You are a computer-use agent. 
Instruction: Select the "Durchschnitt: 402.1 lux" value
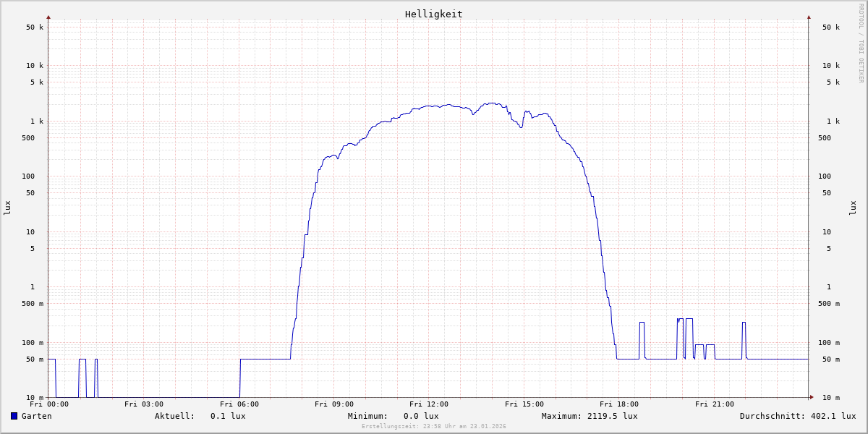pos(798,416)
